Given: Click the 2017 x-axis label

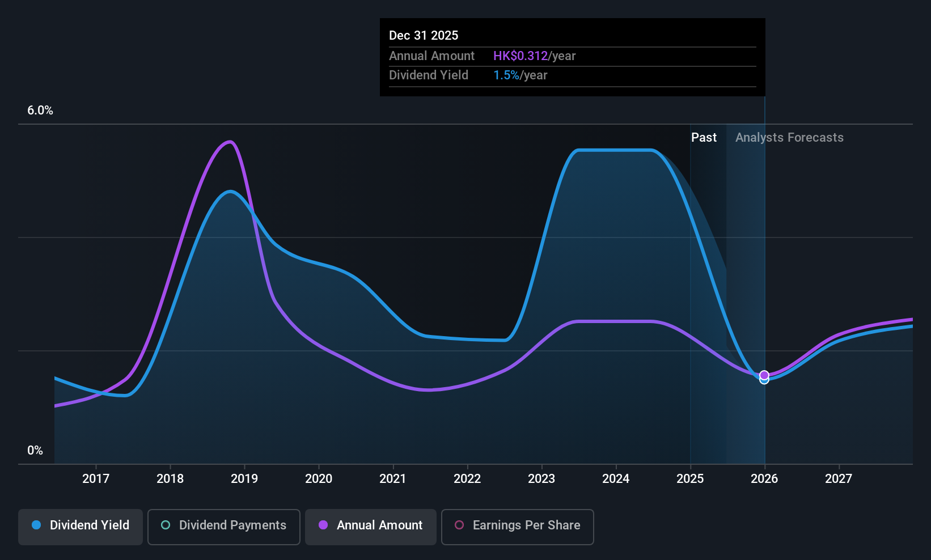Looking at the screenshot, I should click(96, 479).
